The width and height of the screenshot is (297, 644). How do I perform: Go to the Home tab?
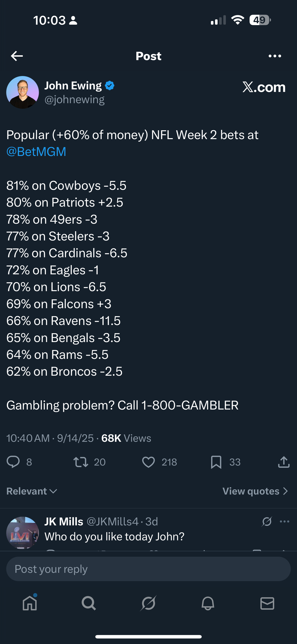pos(30,603)
